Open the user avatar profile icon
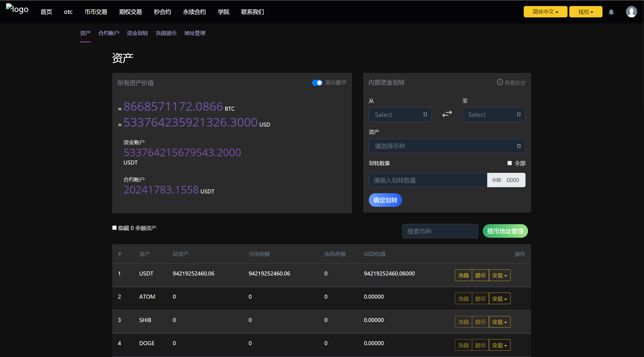 (x=631, y=12)
